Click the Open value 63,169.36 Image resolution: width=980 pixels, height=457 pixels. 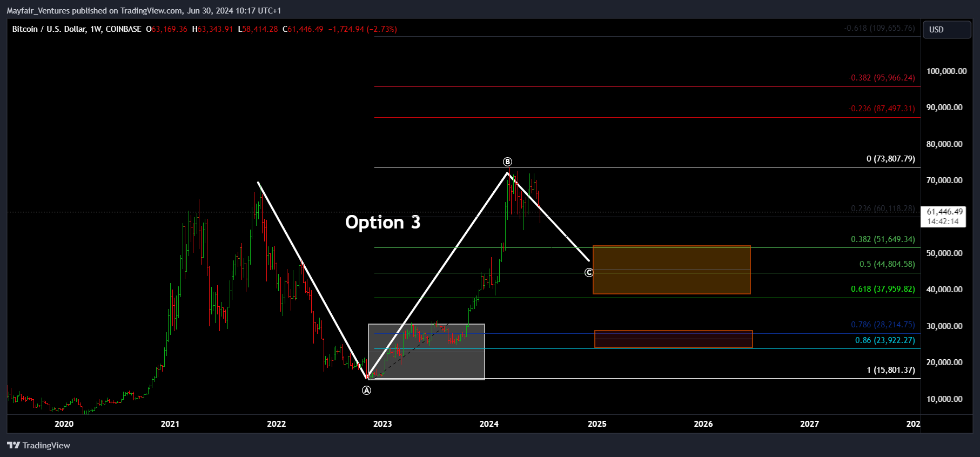point(169,29)
